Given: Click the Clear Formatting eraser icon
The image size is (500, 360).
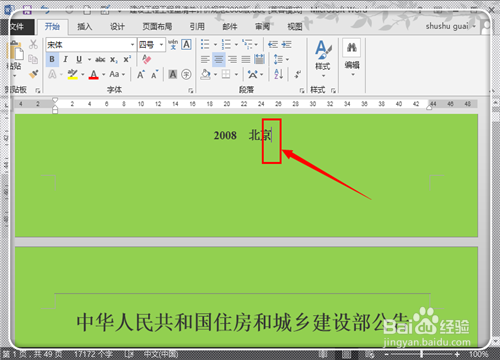Looking at the screenshot, I should (x=146, y=59).
